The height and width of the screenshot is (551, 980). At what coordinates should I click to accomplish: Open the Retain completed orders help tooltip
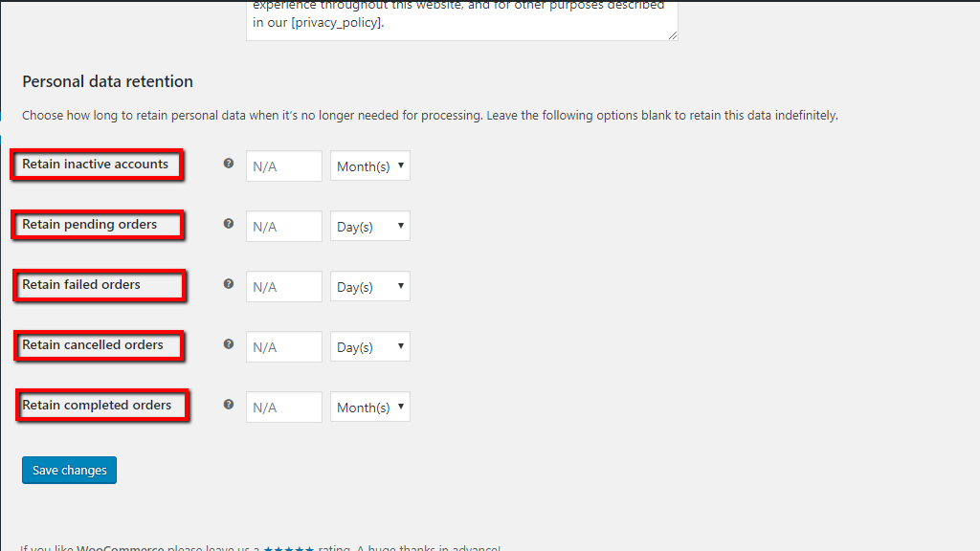pyautogui.click(x=228, y=405)
